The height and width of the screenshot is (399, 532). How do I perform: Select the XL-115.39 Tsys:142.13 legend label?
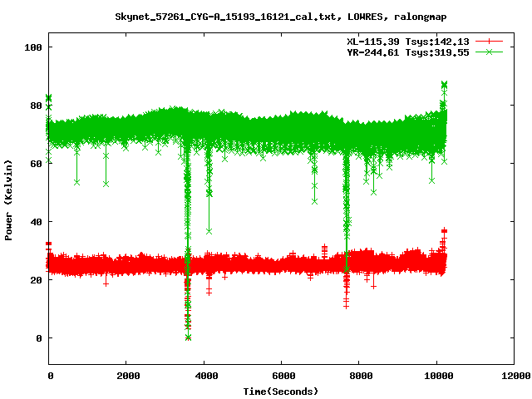coord(407,41)
